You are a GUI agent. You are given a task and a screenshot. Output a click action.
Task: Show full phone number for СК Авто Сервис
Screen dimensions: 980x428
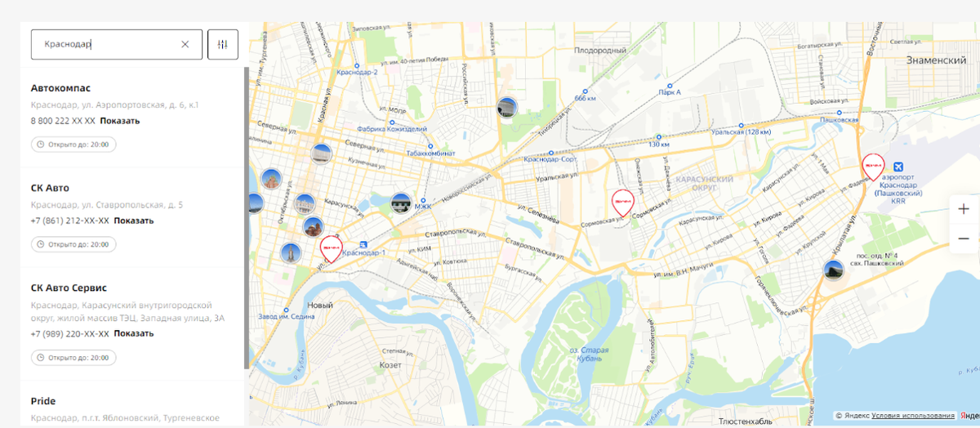134,333
